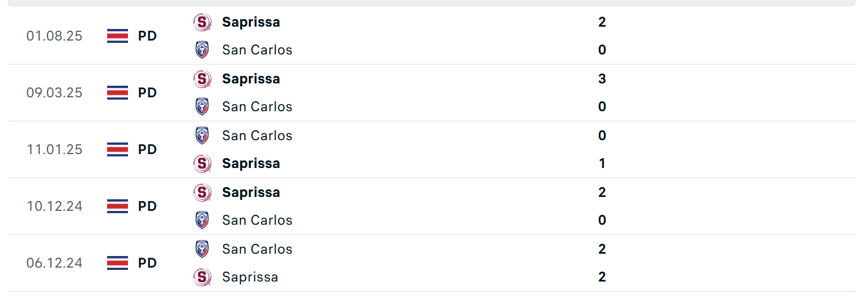Screen dimensions: 868x296
Task: Click Costa Rica flag beside 01.08.25
Action: pos(118,36)
